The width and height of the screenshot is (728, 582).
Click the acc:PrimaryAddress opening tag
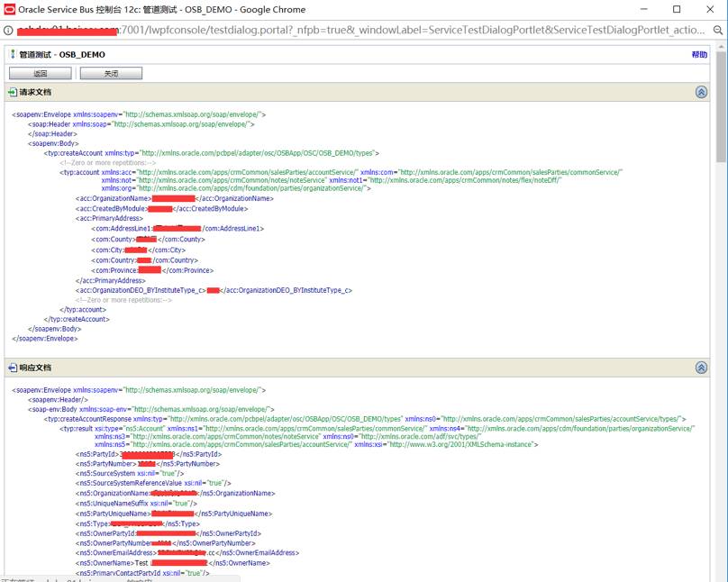point(109,218)
